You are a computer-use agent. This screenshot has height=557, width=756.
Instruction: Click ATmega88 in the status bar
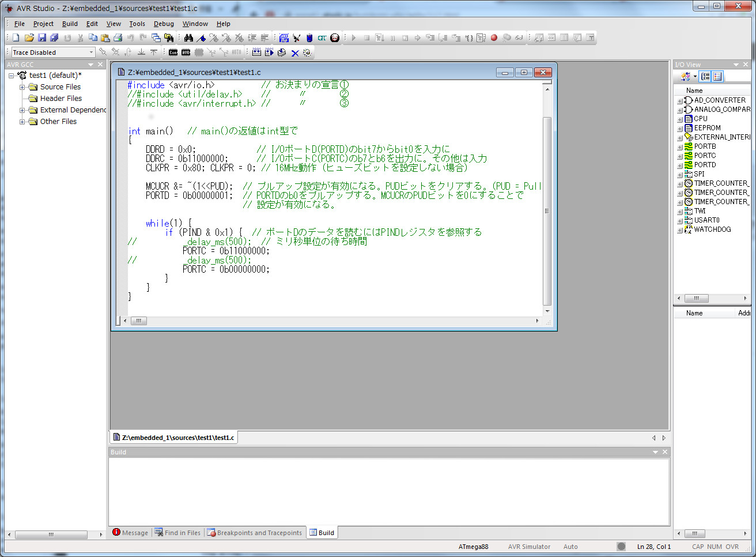pos(474,547)
